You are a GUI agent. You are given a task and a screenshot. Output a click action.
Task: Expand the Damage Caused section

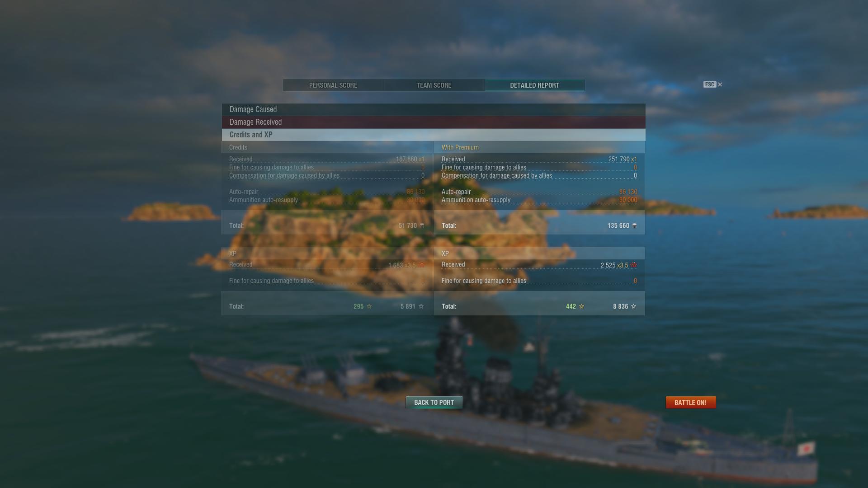coord(434,109)
